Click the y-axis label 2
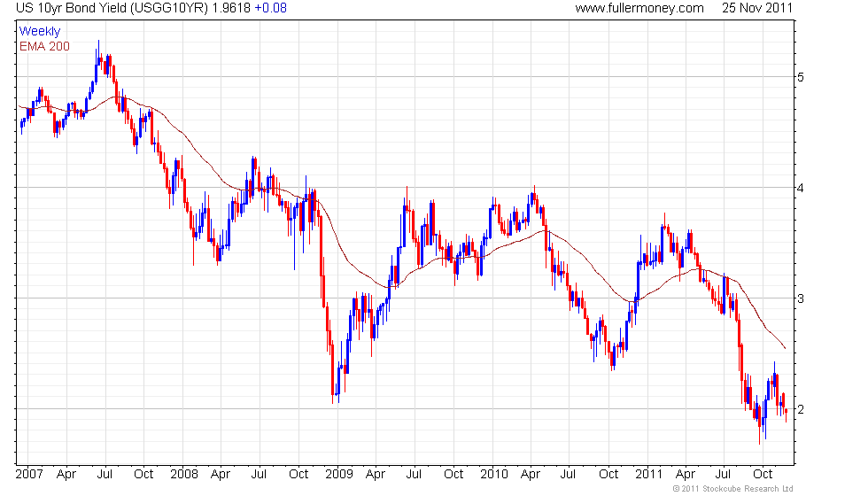 [801, 409]
